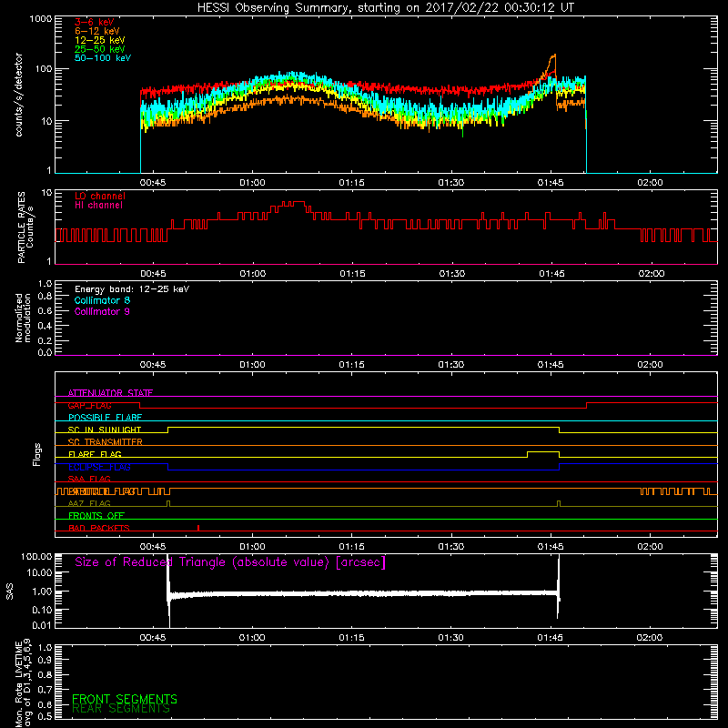Click the FLARE_FLAG label
The height and width of the screenshot is (728, 728).
click(x=95, y=454)
